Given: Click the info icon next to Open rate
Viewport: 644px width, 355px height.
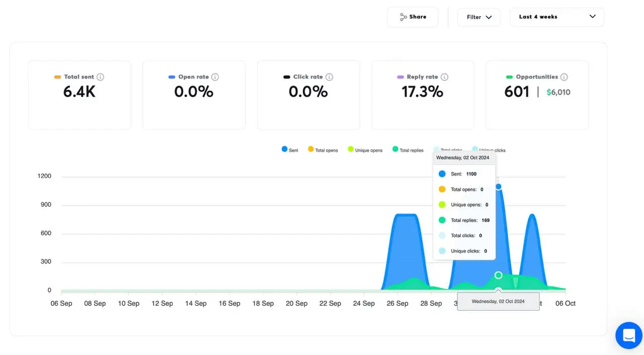Looking at the screenshot, I should [x=215, y=77].
